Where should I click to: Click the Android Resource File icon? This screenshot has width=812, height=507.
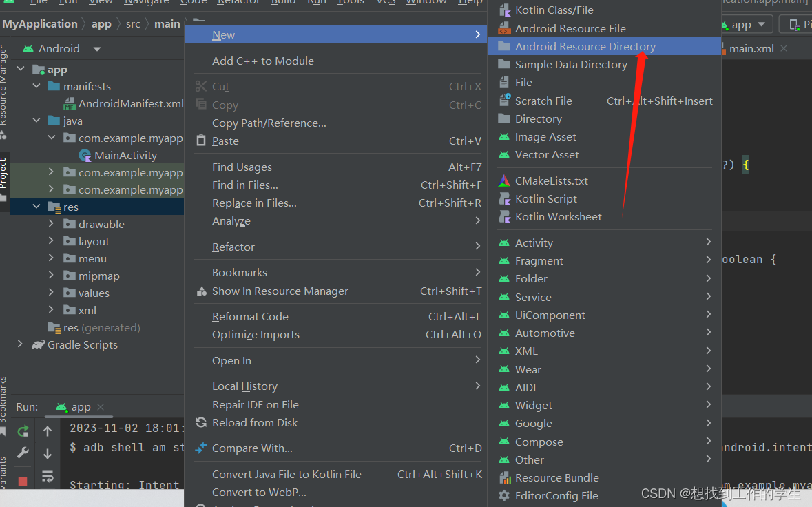(504, 28)
